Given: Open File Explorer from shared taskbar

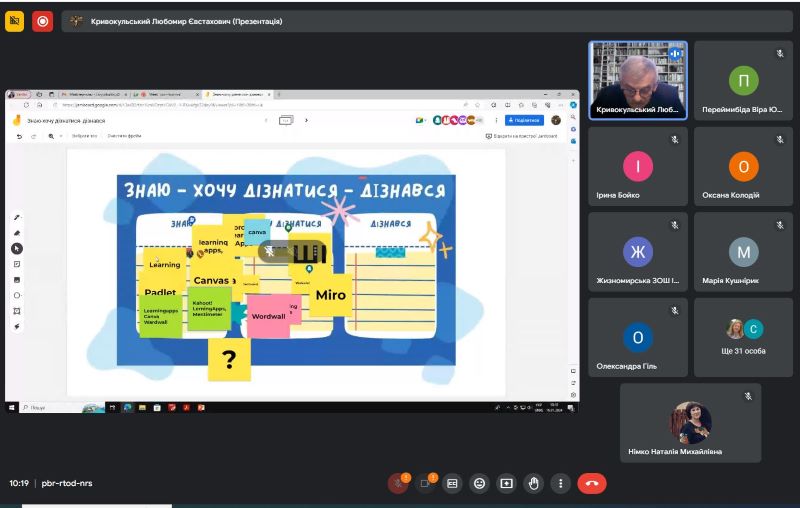Looking at the screenshot, I should click(x=142, y=408).
